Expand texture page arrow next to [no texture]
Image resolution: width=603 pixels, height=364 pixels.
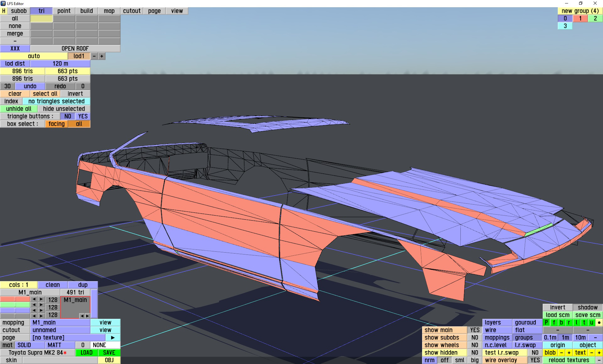[113, 337]
